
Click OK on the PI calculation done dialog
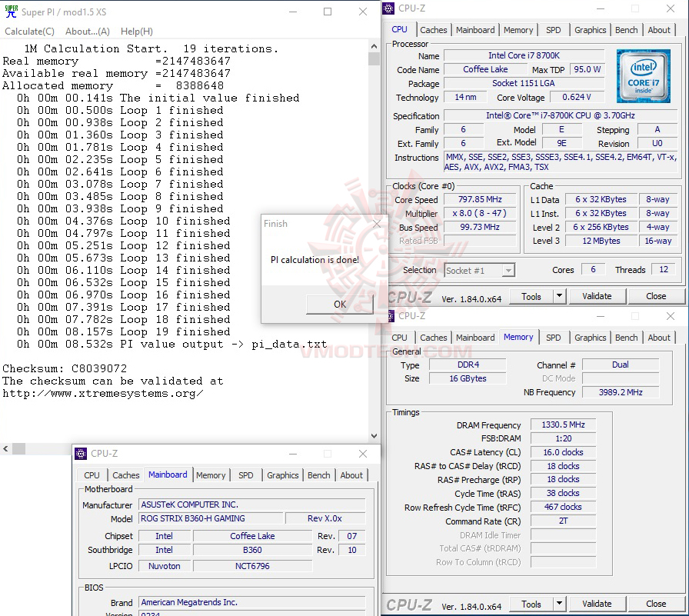pyautogui.click(x=339, y=305)
